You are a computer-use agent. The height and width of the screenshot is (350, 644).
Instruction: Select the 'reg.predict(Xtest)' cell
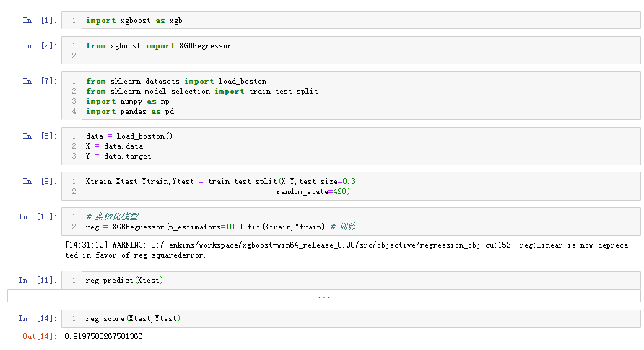point(124,280)
